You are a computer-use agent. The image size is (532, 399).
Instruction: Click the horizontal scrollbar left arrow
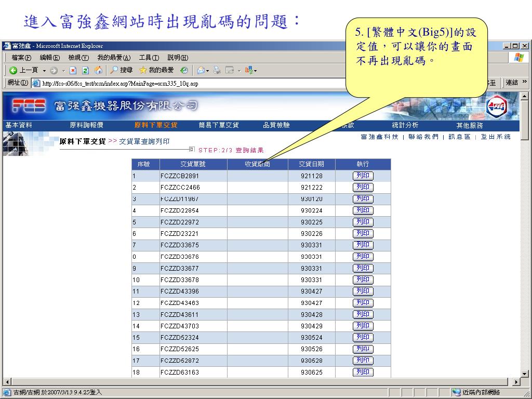(7, 382)
